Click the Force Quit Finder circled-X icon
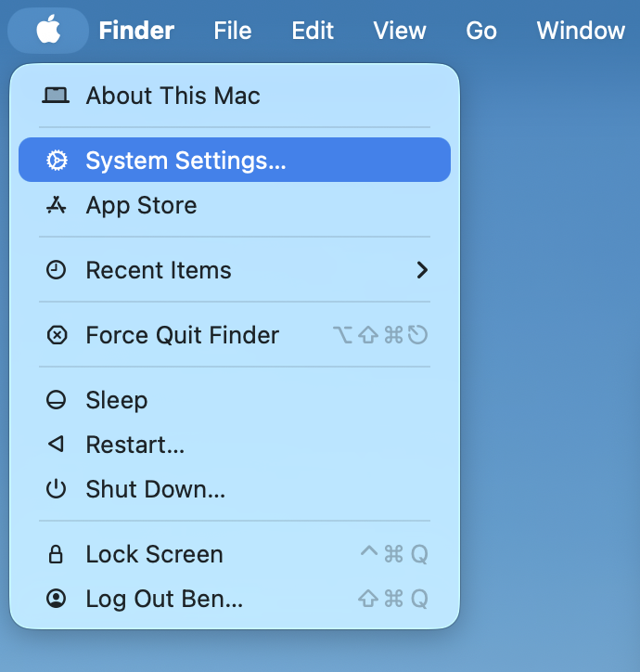This screenshot has width=640, height=672. tap(57, 335)
